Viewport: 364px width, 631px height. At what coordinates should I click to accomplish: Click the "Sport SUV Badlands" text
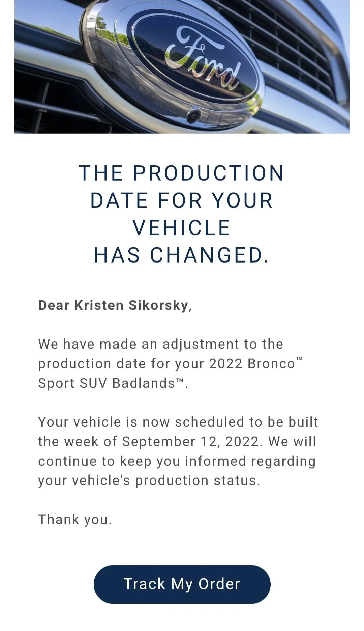106,383
